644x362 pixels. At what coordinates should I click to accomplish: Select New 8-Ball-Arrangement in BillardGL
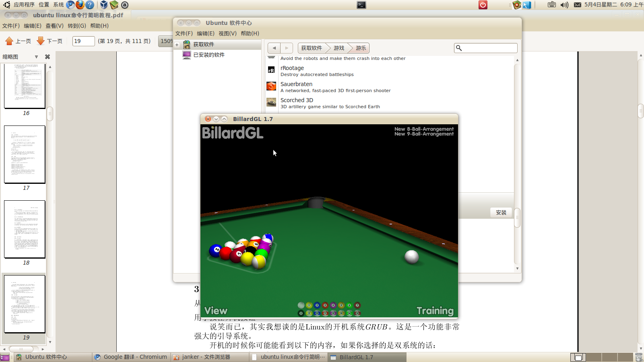[424, 129]
